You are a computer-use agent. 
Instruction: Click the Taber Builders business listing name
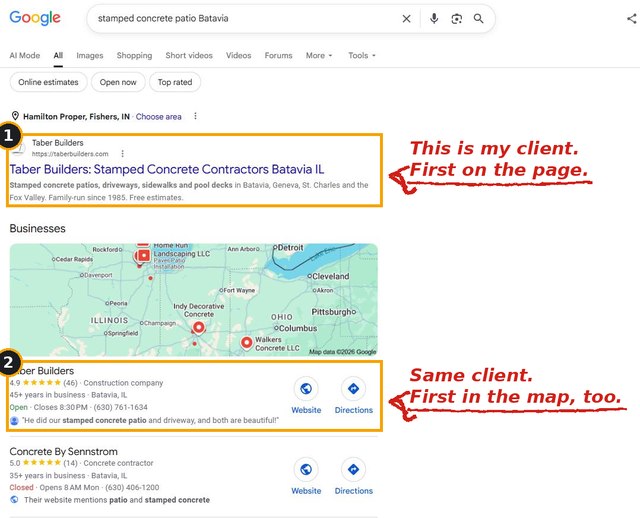[x=42, y=371]
